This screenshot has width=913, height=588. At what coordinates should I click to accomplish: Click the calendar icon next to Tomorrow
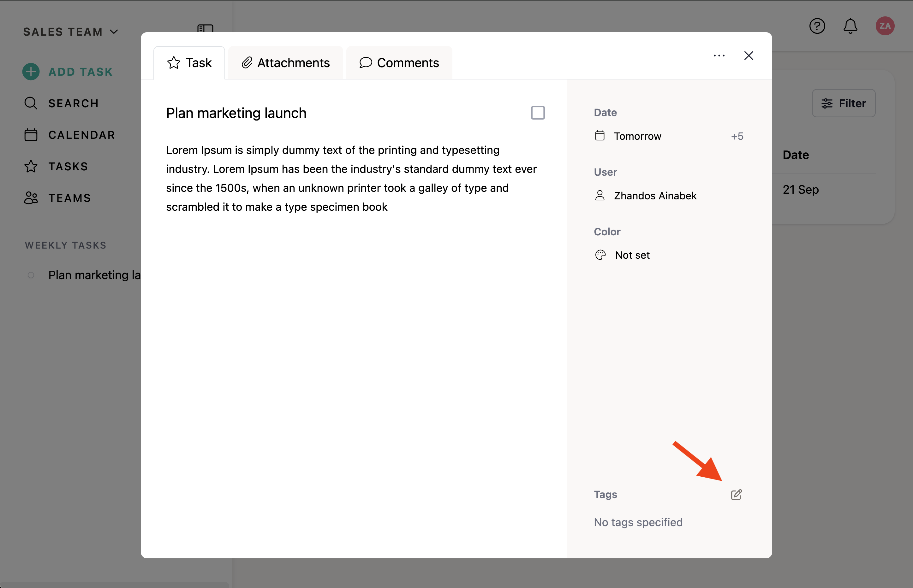click(600, 136)
